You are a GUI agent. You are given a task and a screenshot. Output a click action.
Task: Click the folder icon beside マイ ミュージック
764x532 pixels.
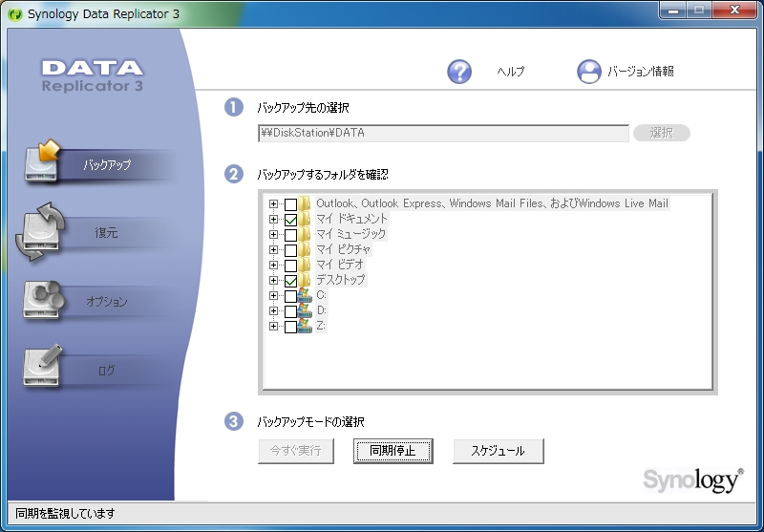point(305,234)
